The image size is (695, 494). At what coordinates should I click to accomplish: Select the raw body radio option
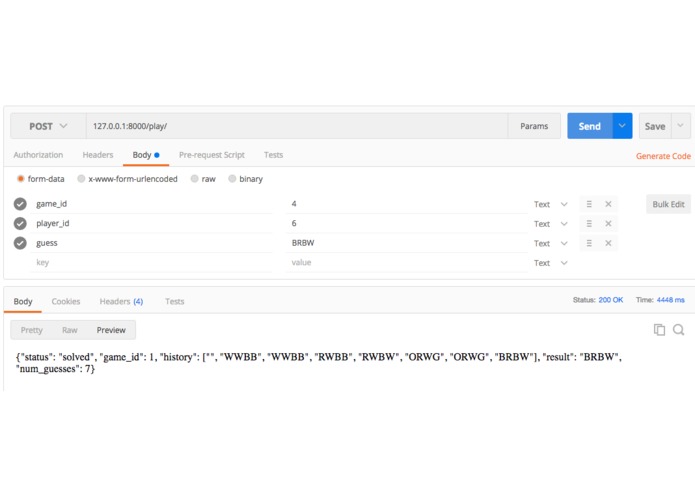[195, 179]
